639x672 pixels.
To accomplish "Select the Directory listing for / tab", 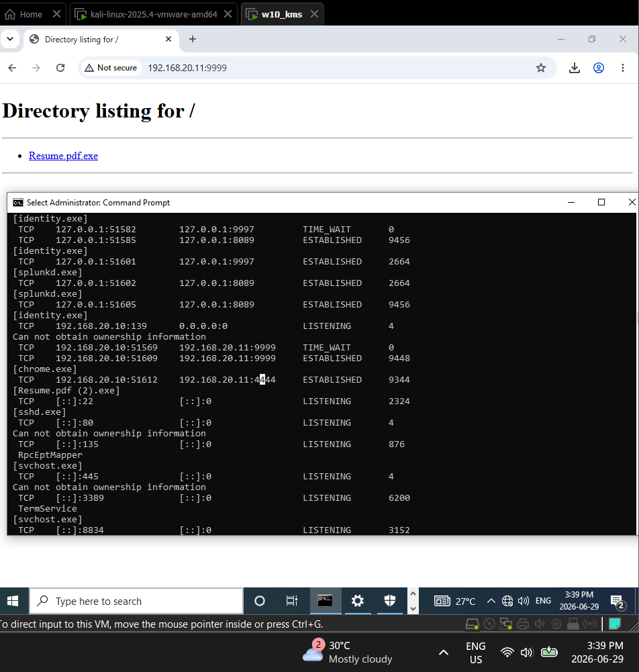I will pyautogui.click(x=101, y=40).
